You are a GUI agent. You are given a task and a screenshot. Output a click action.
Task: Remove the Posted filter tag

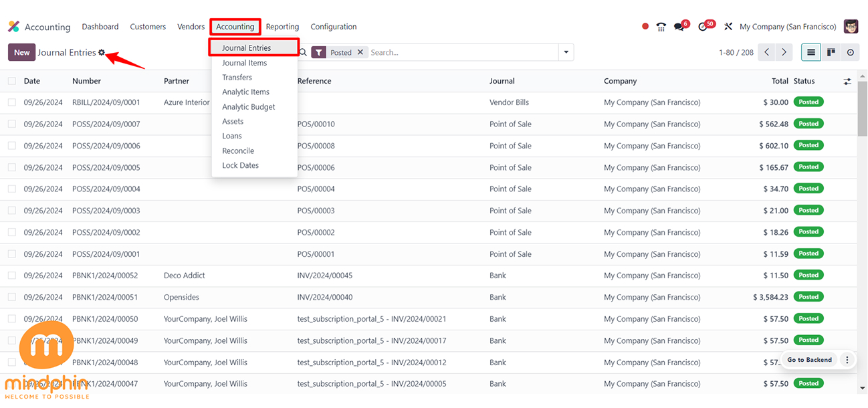point(360,52)
